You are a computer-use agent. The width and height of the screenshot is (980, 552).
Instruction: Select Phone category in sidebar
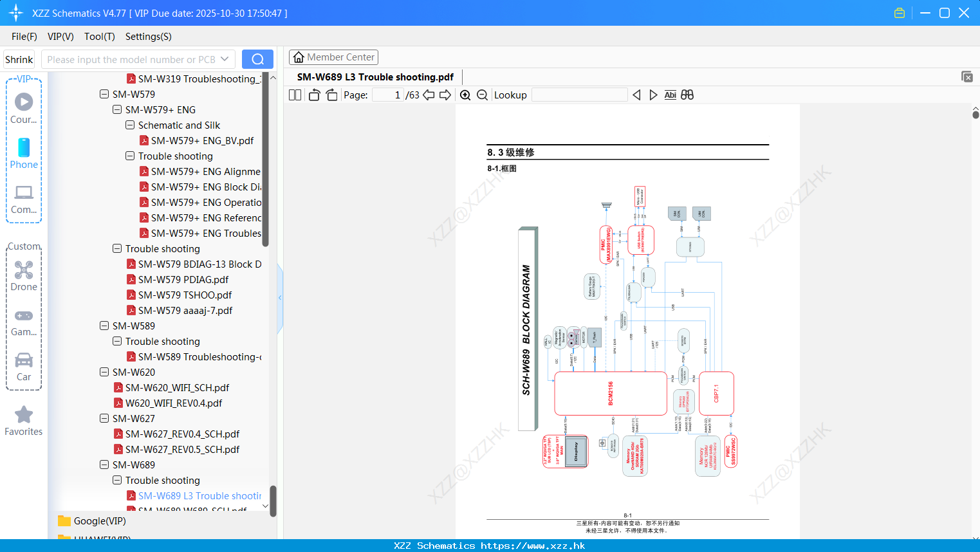[x=24, y=153]
